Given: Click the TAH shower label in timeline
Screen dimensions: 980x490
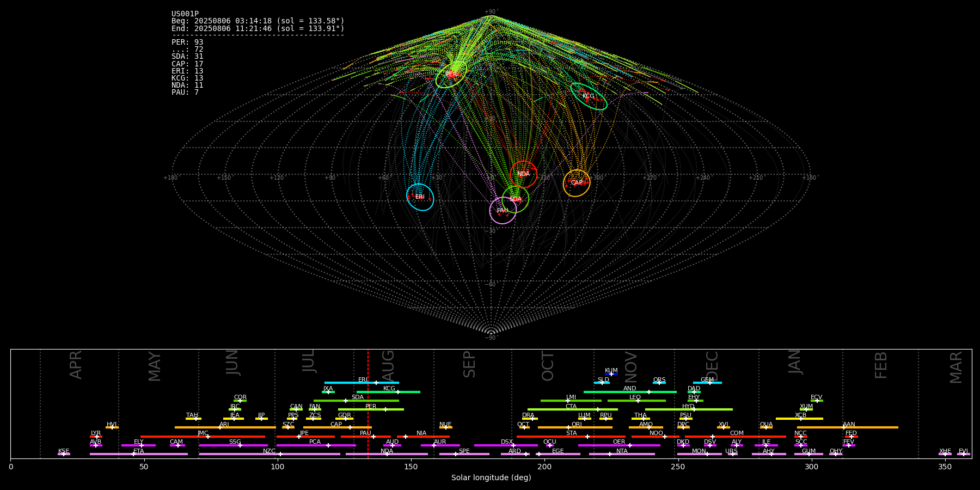Looking at the screenshot, I should pos(192,415).
